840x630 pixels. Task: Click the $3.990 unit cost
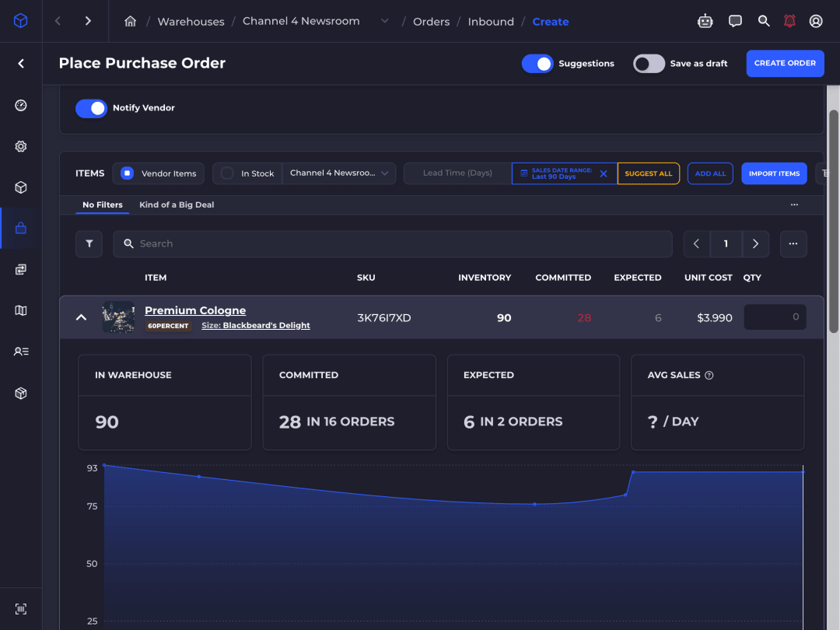tap(714, 317)
